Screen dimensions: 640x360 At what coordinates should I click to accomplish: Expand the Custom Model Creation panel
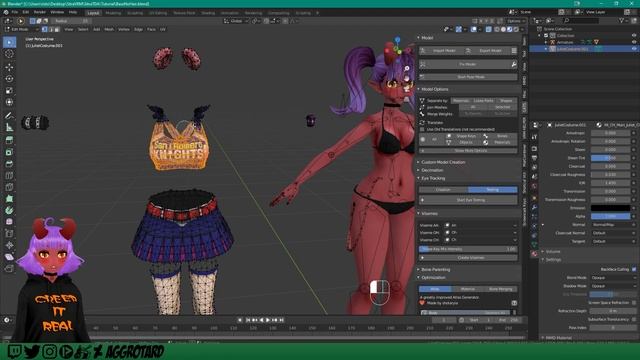[x=443, y=162]
